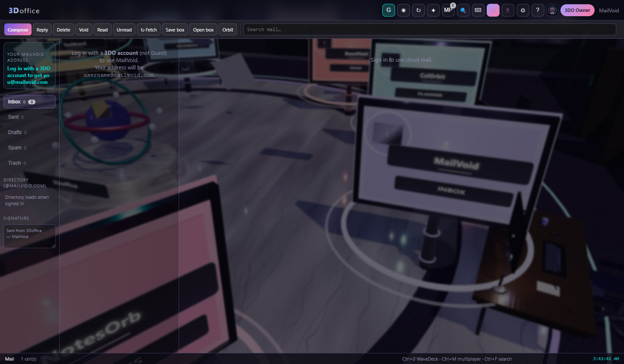Focus the Search mail field
Image resolution: width=624 pixels, height=364 pixels.
coord(430,29)
